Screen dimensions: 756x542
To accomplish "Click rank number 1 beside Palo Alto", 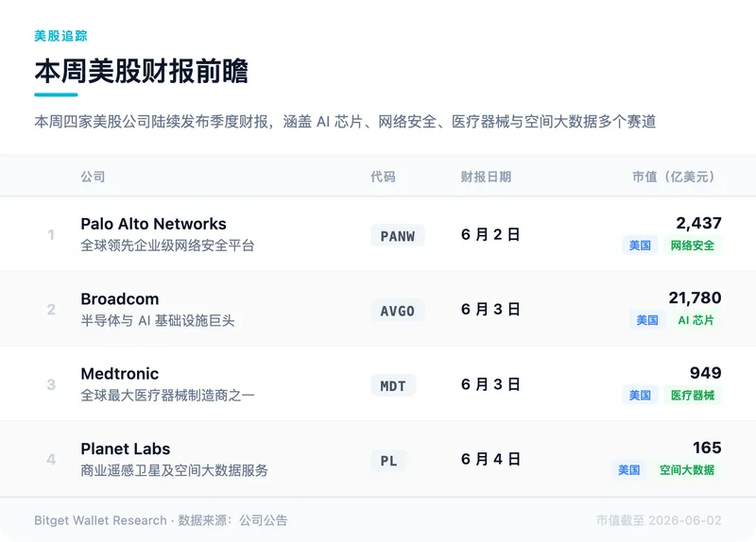I will tap(51, 234).
